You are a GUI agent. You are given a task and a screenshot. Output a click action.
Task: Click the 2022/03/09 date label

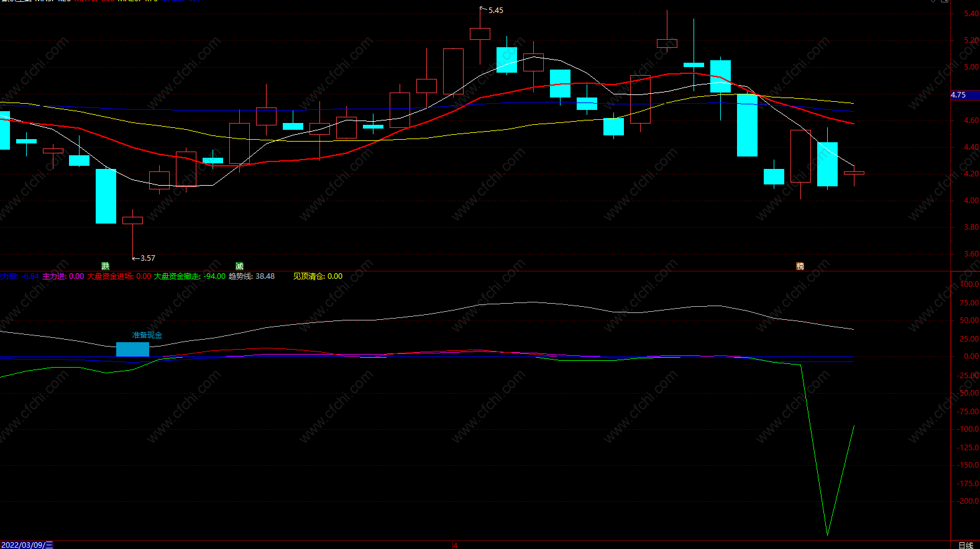[27, 545]
